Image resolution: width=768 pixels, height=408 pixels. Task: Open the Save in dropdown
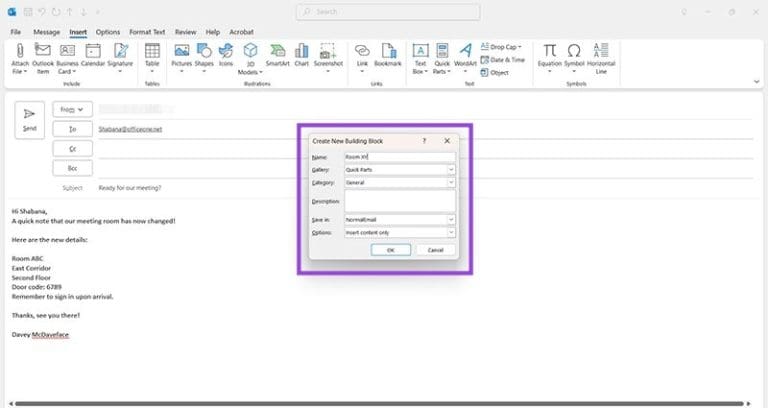pyautogui.click(x=451, y=219)
